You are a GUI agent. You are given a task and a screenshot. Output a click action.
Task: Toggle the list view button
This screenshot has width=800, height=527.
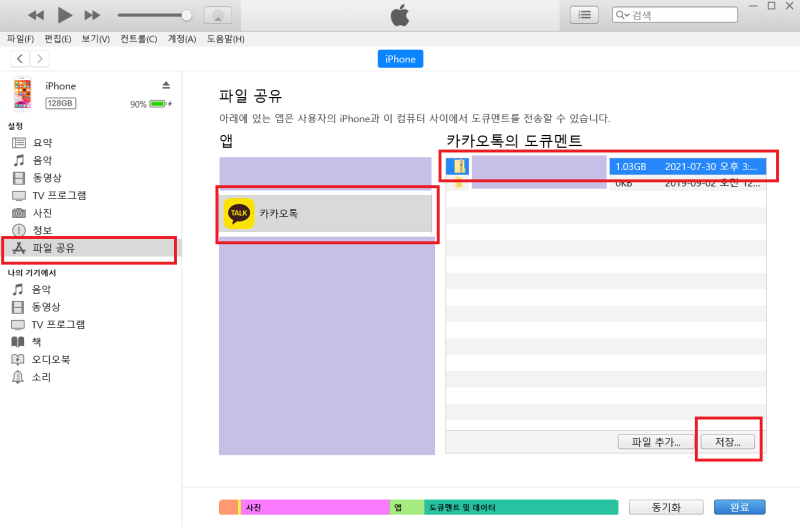(584, 15)
